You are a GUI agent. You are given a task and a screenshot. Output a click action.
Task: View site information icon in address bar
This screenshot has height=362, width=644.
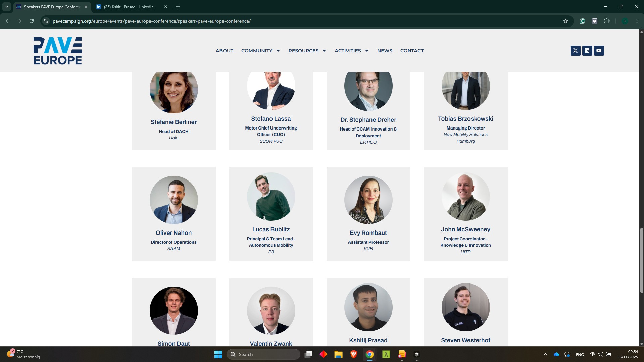(46, 21)
